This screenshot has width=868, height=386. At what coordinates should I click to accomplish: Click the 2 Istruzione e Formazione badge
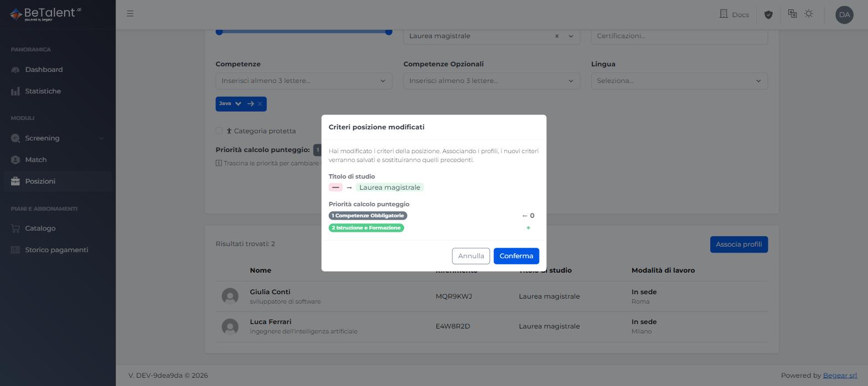[366, 228]
